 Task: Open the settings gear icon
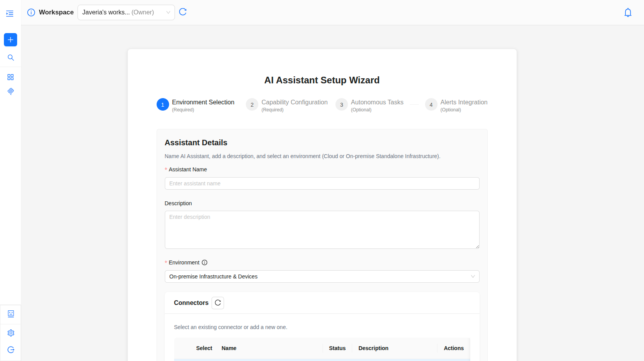click(x=11, y=333)
